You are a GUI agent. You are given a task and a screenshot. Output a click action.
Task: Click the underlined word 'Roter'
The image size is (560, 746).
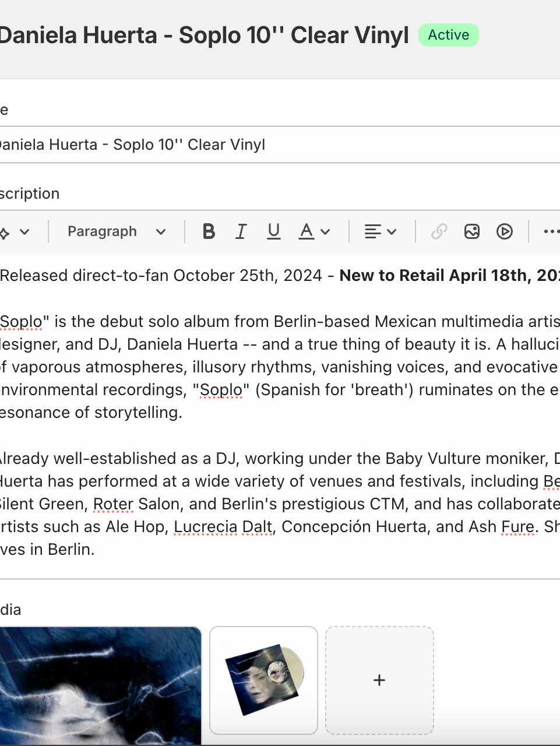coord(113,504)
